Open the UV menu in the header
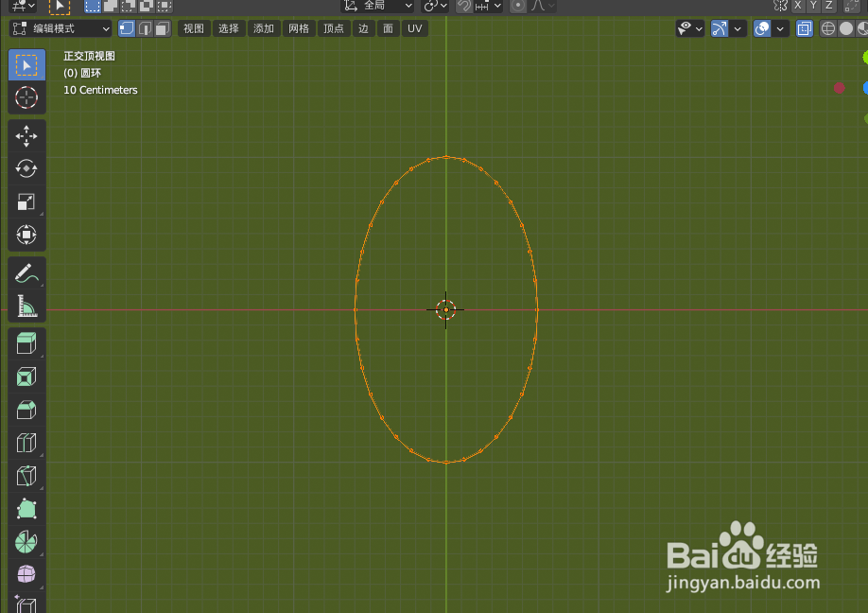Viewport: 868px width, 613px height. [414, 27]
